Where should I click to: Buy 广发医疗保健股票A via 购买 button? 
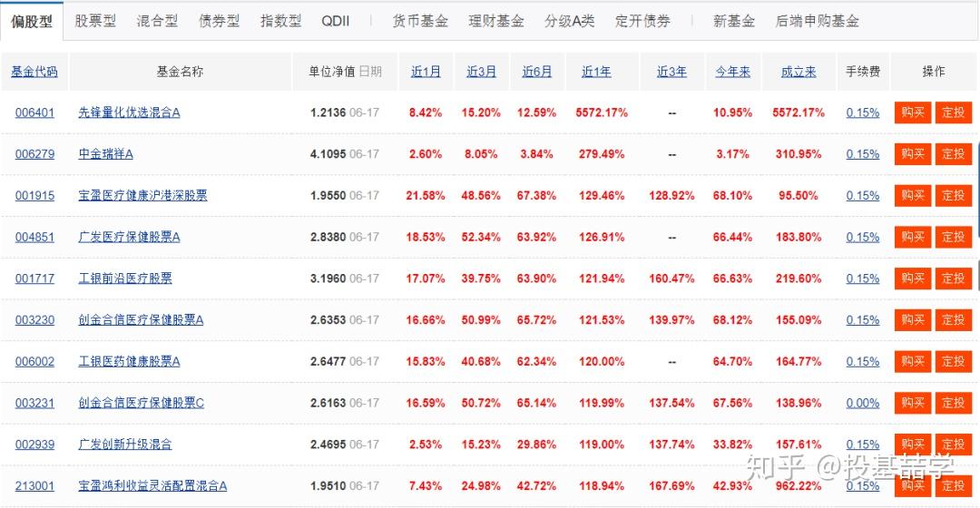[x=913, y=237]
